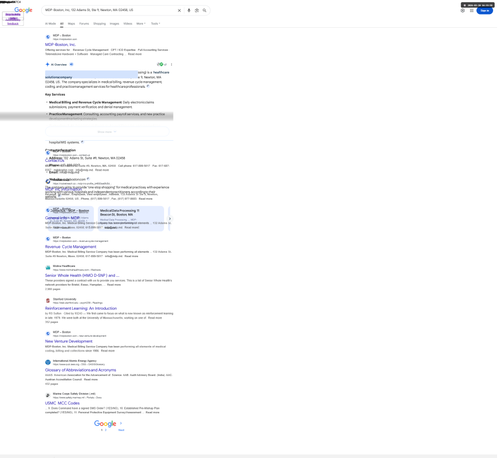Image resolution: width=500 pixels, height=458 pixels.
Task: Open the AI Overview three-dot menu
Action: tap(171, 64)
